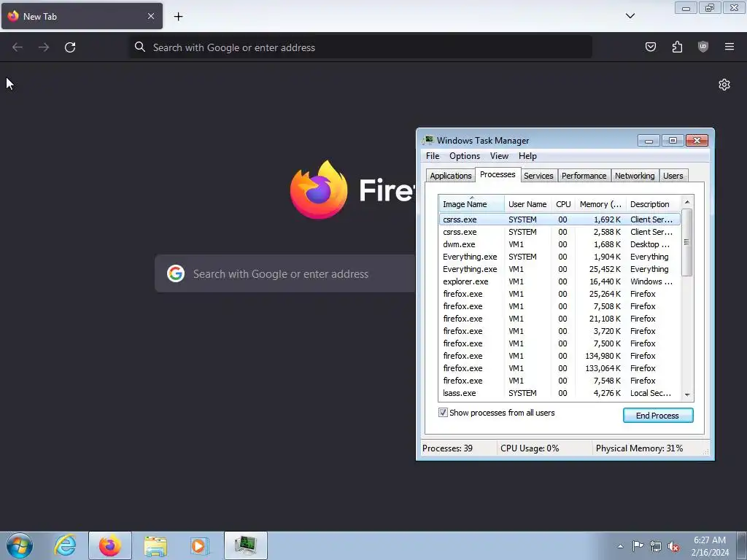Open new tab personalize gear icon
Image resolution: width=747 pixels, height=560 pixels.
pyautogui.click(x=724, y=85)
